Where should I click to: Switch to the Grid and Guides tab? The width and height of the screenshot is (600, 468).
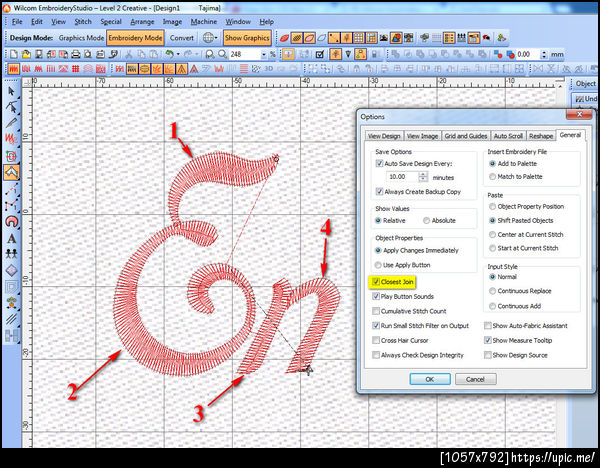click(466, 136)
